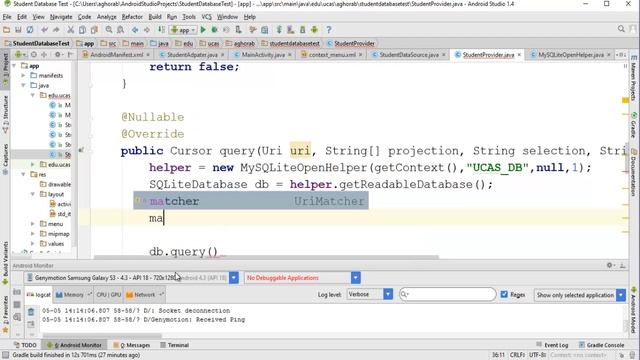Screen dimensions: 640x360
Task: Open the Messages tool window
Action: tap(131, 345)
